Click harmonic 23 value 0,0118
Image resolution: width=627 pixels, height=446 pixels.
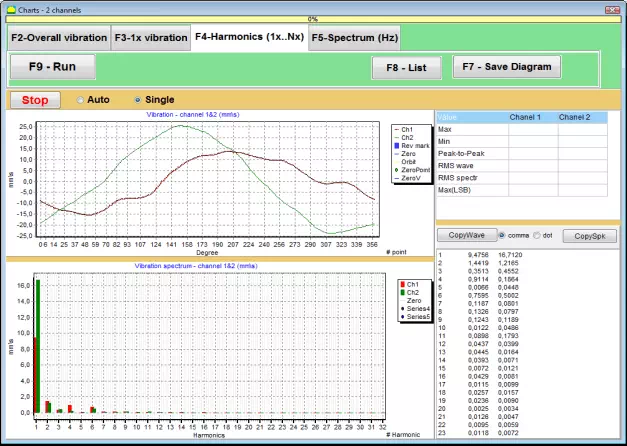pyautogui.click(x=478, y=433)
